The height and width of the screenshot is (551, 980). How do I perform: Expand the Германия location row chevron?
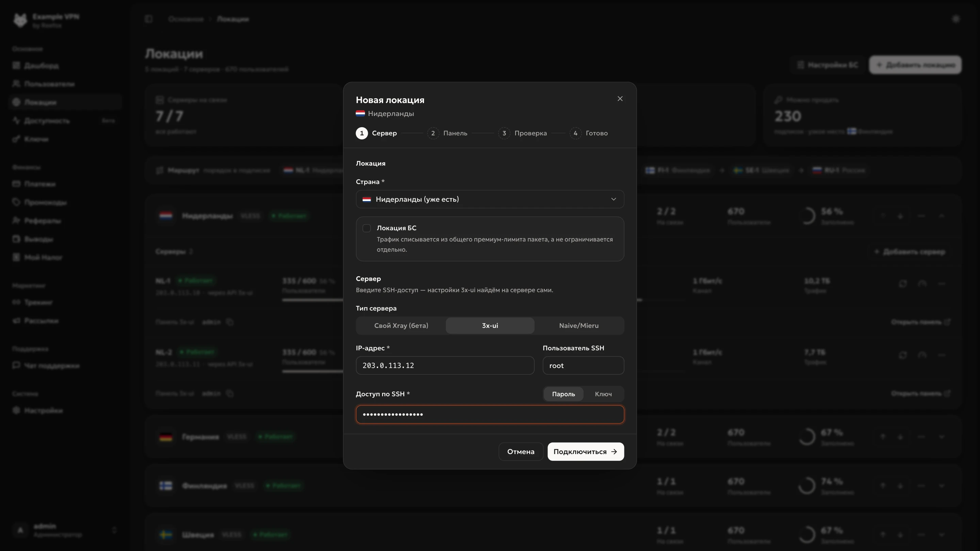point(942,436)
